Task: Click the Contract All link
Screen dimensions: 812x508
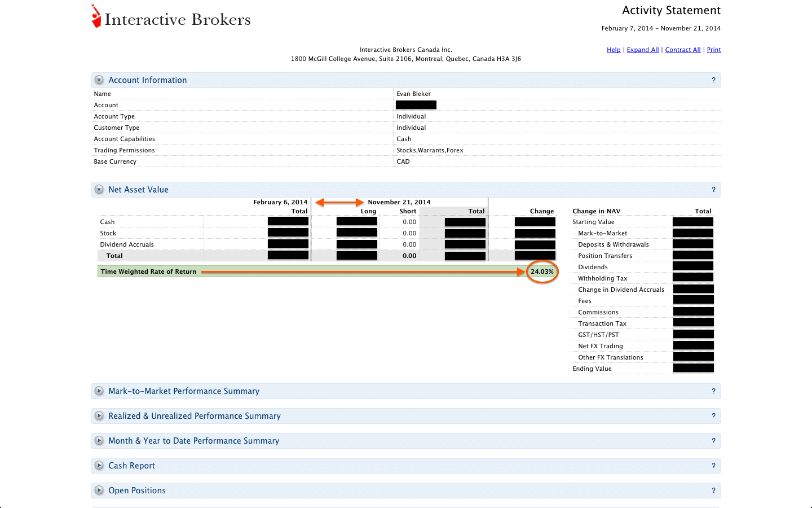Action: [x=683, y=50]
